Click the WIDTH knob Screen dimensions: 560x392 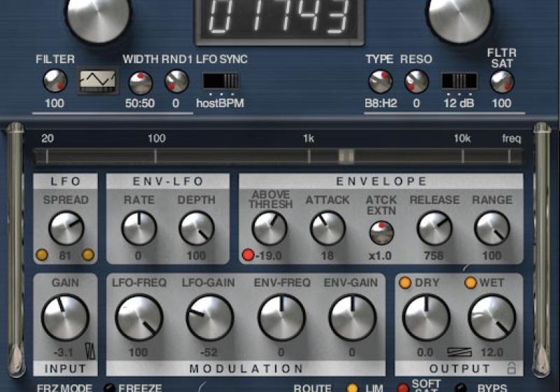pos(141,83)
